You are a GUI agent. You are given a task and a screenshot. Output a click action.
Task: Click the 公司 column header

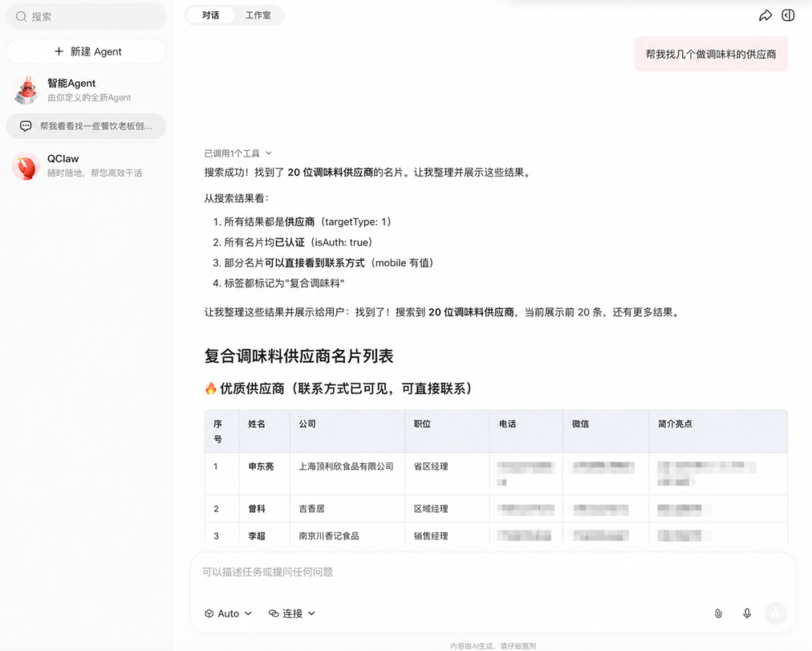tap(347, 431)
